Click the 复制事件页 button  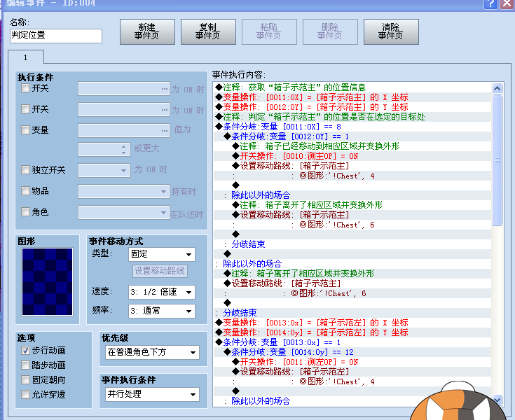[208, 31]
